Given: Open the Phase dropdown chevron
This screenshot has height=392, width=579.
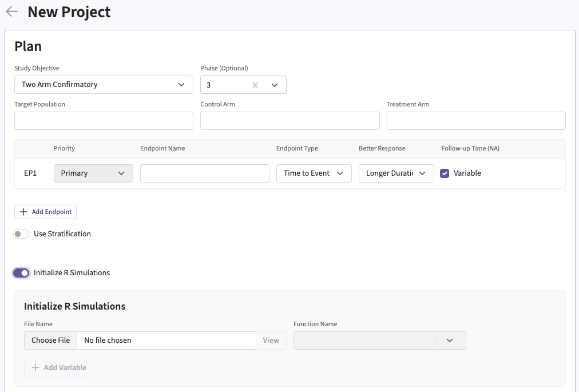Looking at the screenshot, I should (x=275, y=85).
